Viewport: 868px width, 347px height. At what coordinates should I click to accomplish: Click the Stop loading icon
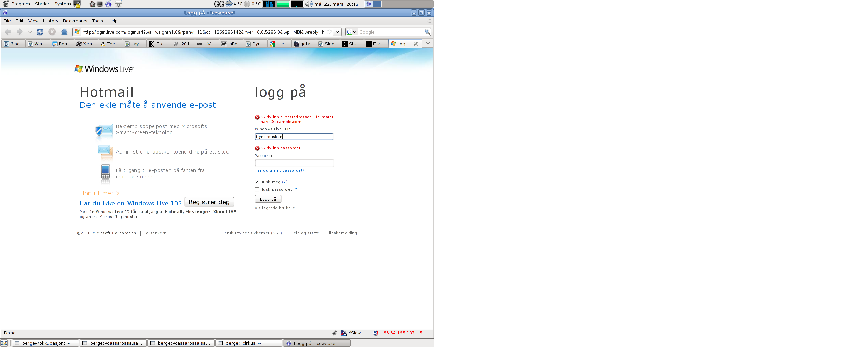coord(52,32)
